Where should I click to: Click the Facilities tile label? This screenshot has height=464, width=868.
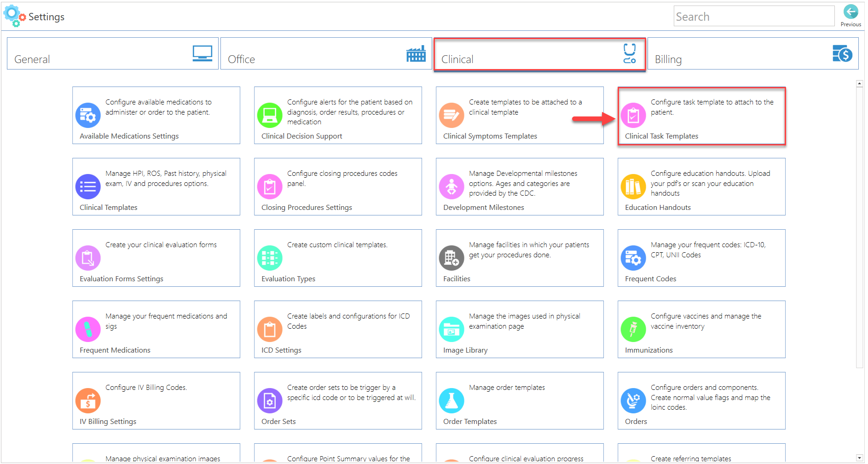457,279
